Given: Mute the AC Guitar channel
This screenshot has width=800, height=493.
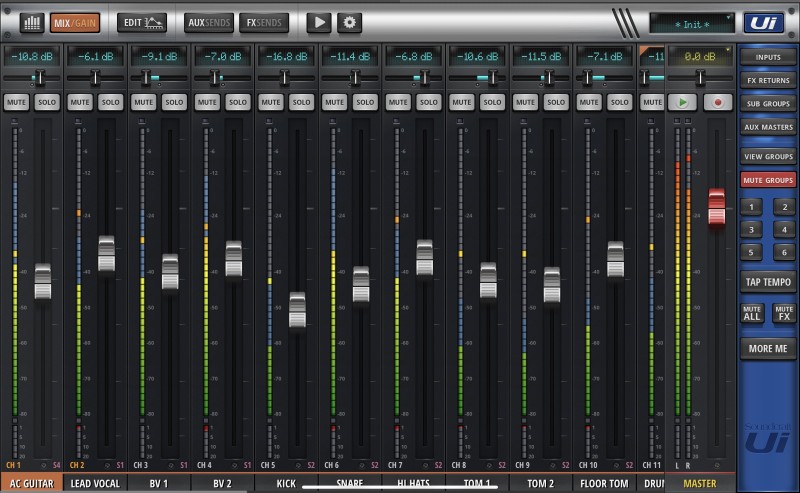Looking at the screenshot, I should coord(16,102).
